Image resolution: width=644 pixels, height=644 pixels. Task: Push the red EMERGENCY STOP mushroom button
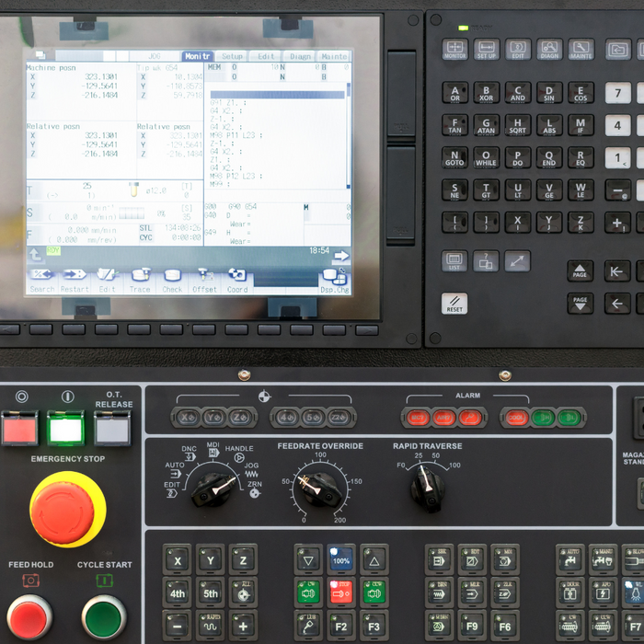(63, 513)
